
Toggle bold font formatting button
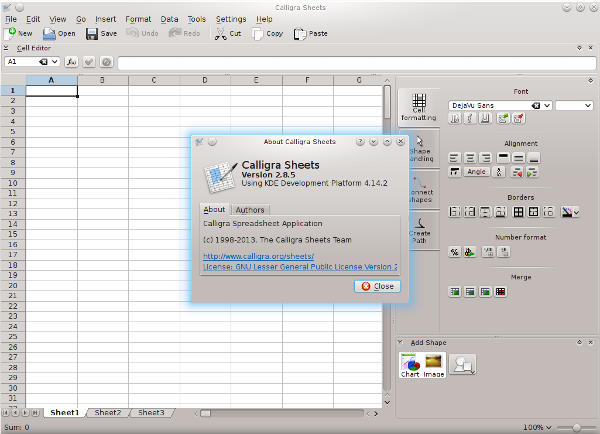(x=455, y=119)
